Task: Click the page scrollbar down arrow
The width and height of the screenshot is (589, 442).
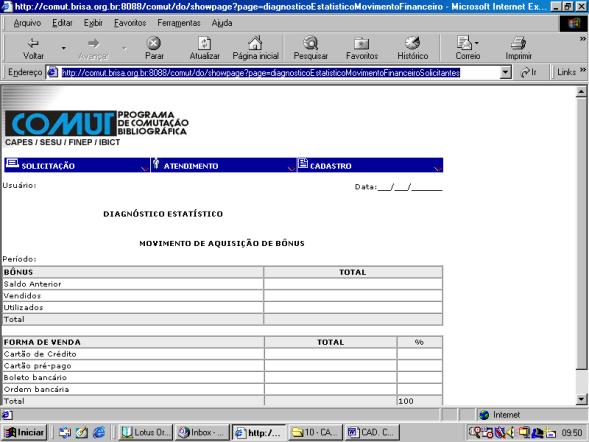Action: [581, 400]
